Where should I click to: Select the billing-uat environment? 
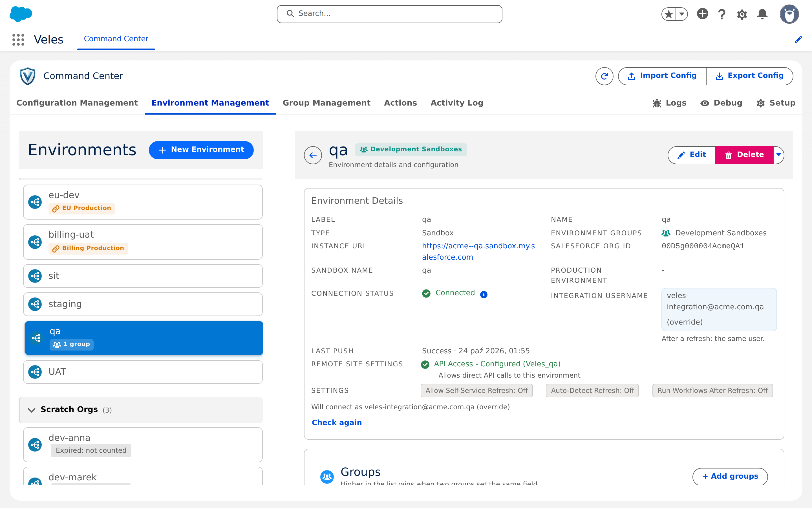[143, 242]
